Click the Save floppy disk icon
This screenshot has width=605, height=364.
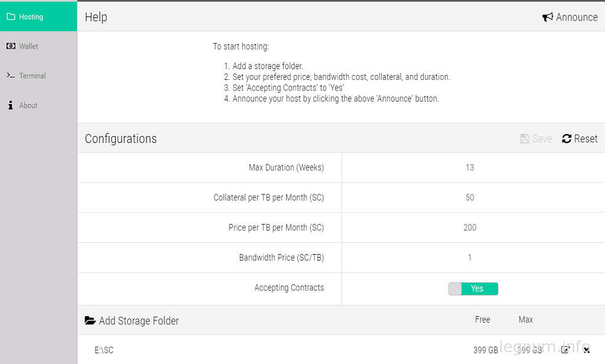525,139
